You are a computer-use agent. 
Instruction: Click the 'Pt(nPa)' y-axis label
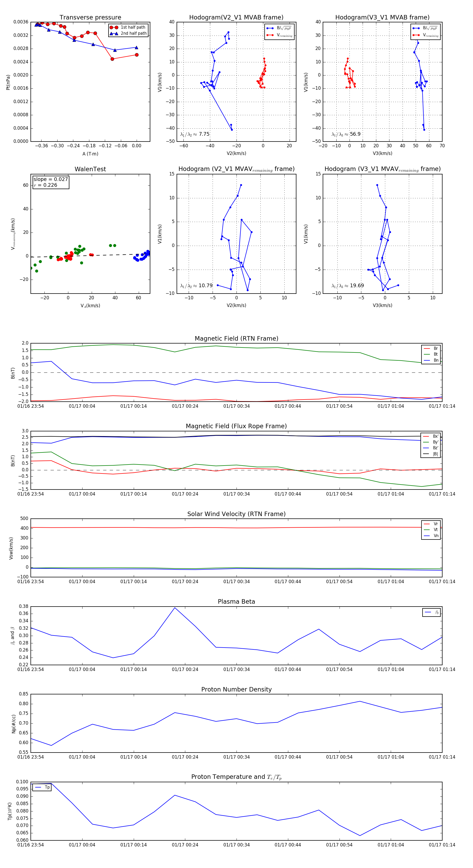coord(8,82)
